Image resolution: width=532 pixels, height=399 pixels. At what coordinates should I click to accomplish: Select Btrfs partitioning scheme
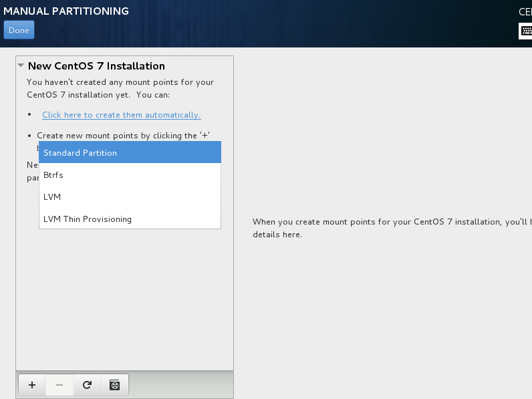(x=130, y=174)
